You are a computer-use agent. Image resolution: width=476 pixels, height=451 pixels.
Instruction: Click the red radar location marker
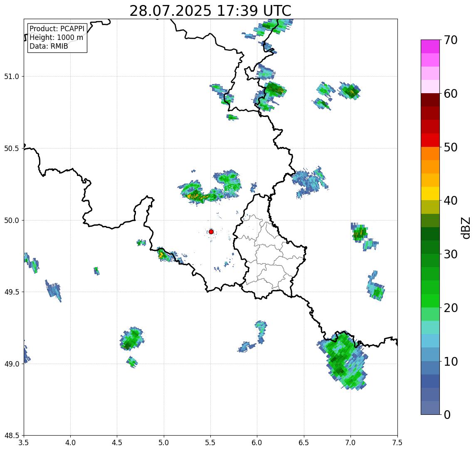click(211, 232)
